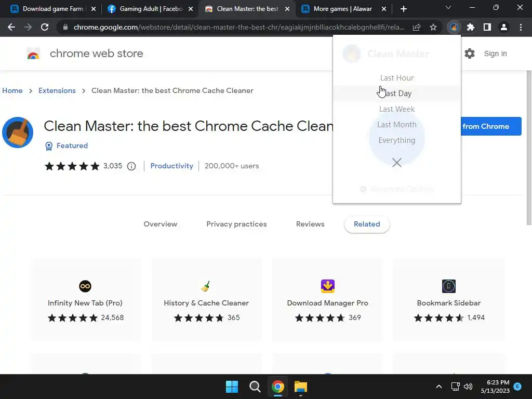Viewport: 532px width, 399px height.
Task: Open the network icon in system tray
Action: pos(455,387)
